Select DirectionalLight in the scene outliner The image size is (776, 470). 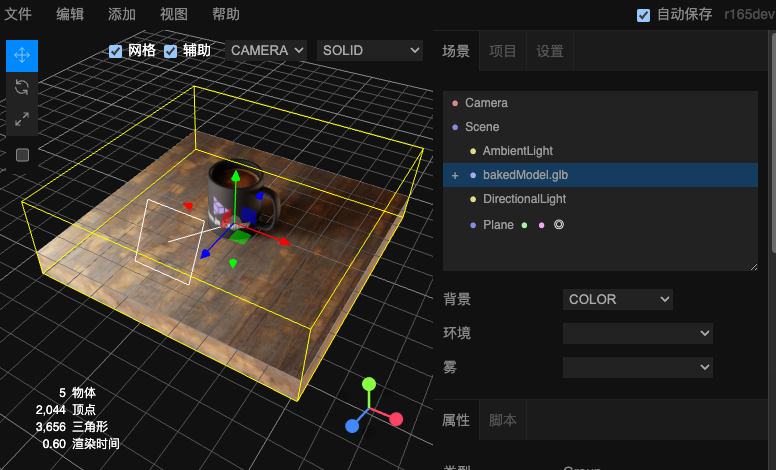[525, 199]
